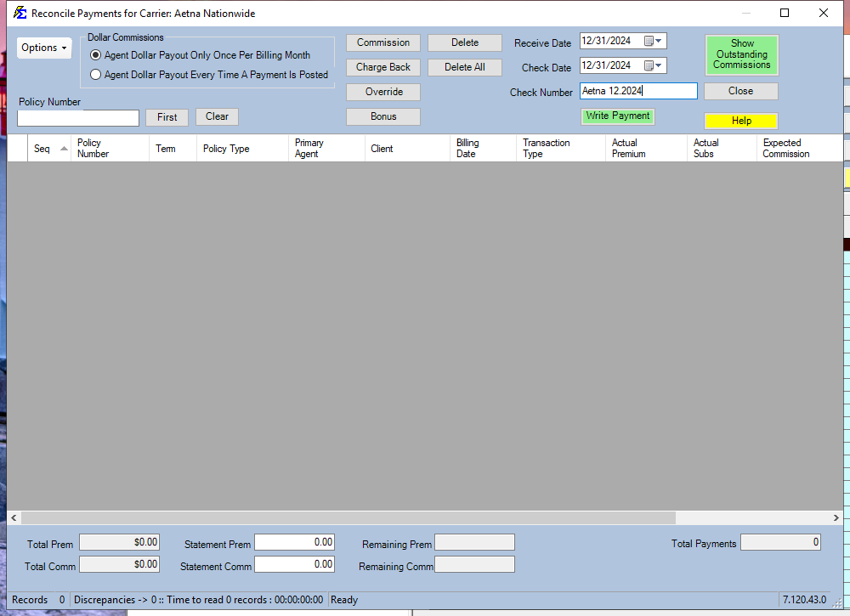Open the yellow Help button
Image resolution: width=850 pixels, height=616 pixels.
point(741,121)
